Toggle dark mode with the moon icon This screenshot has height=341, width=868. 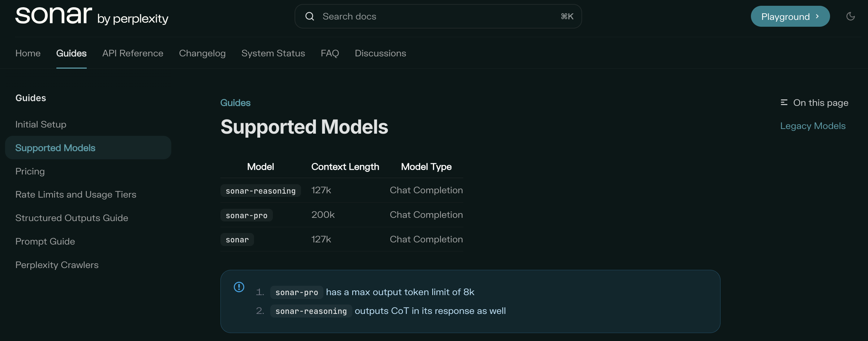(850, 16)
